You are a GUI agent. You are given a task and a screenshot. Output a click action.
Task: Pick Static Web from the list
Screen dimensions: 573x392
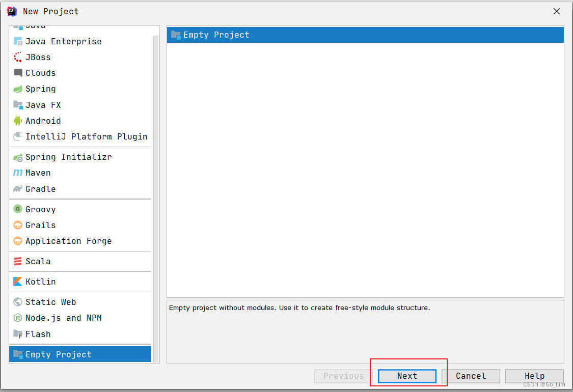coord(79,302)
